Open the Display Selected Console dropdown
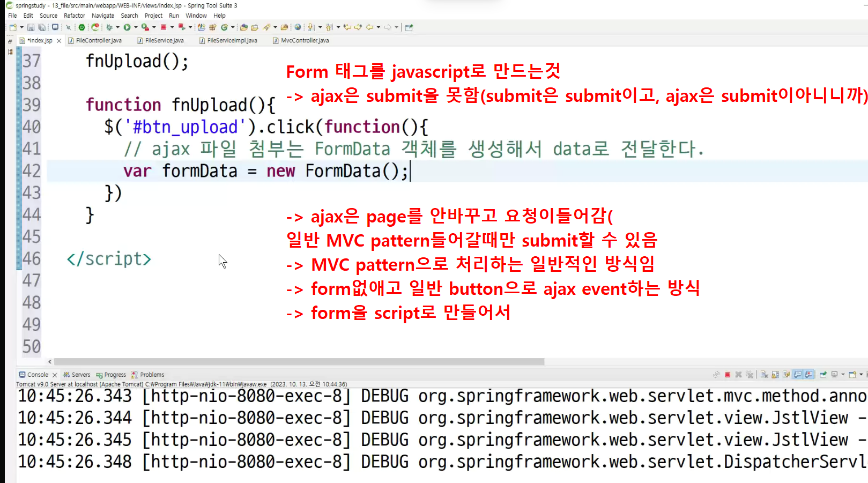 [843, 375]
